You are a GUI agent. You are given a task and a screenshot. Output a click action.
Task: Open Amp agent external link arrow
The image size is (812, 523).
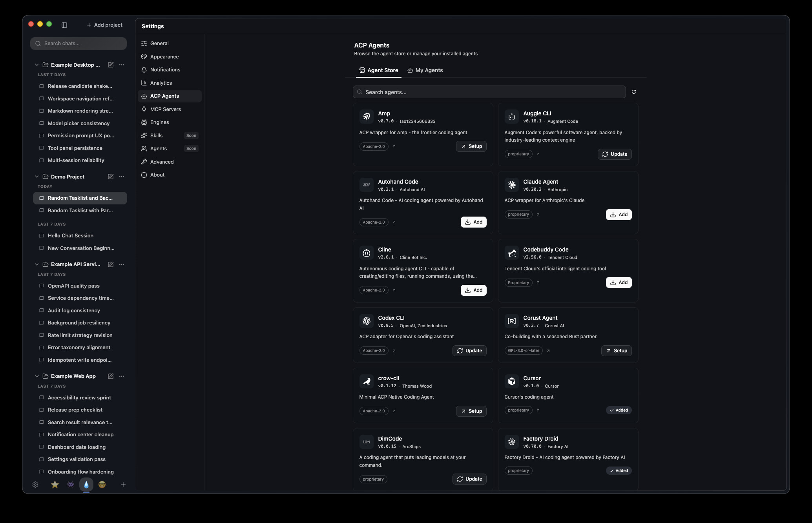(x=394, y=146)
